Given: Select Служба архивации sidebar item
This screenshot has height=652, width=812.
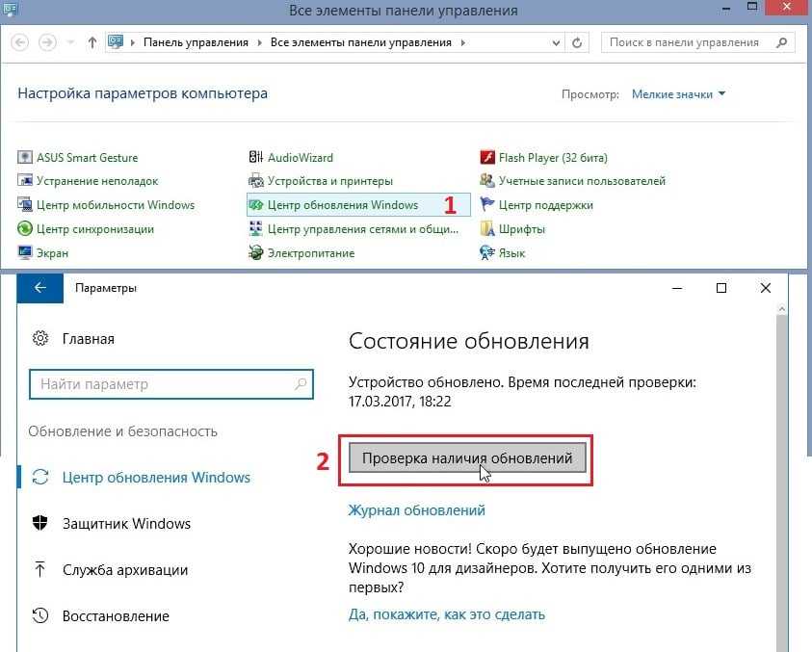Looking at the screenshot, I should coord(125,570).
